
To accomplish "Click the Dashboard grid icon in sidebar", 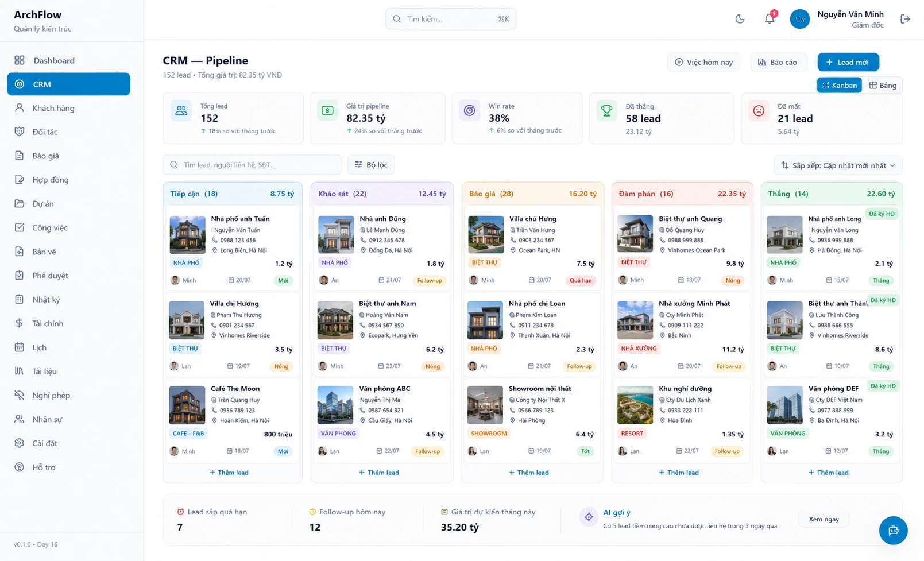I will (x=20, y=60).
